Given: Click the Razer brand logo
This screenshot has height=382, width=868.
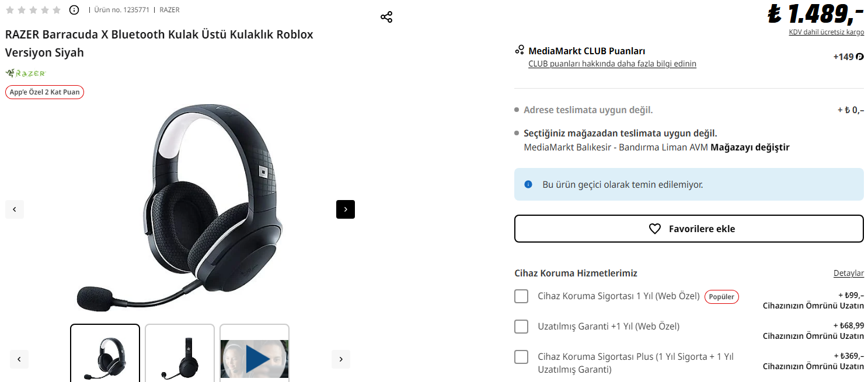Looking at the screenshot, I should 25,73.
